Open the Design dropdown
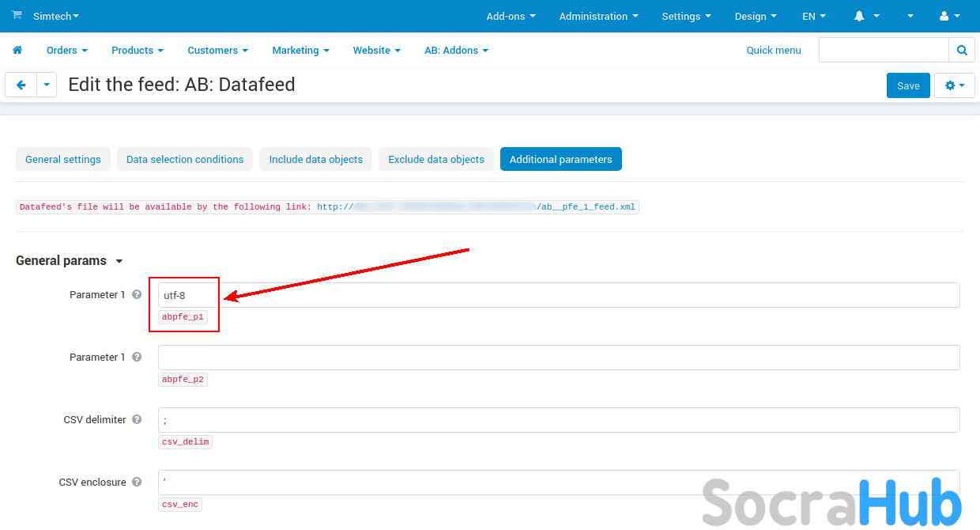The height and width of the screenshot is (530, 980). coord(756,16)
